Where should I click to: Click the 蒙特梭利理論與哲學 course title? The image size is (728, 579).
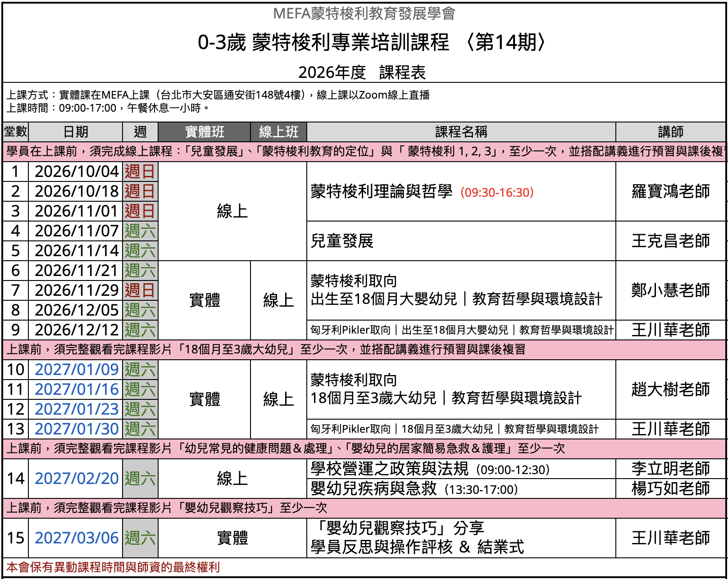381,191
